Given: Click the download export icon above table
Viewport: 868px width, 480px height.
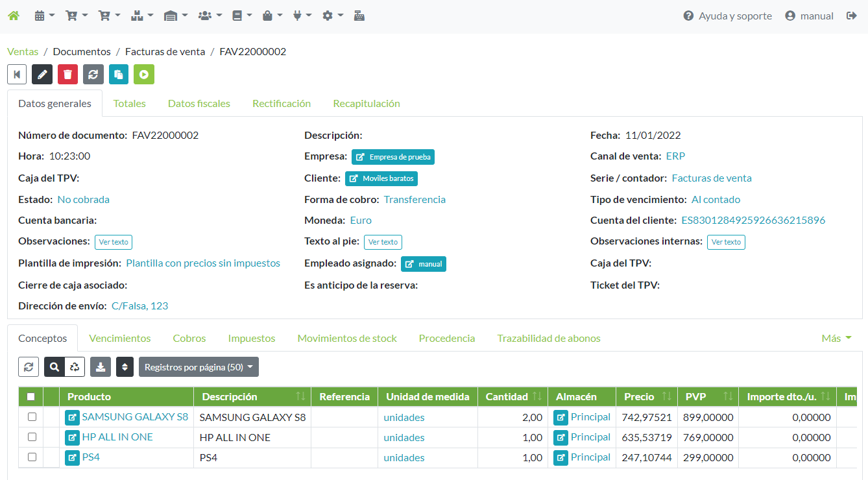Looking at the screenshot, I should [101, 367].
